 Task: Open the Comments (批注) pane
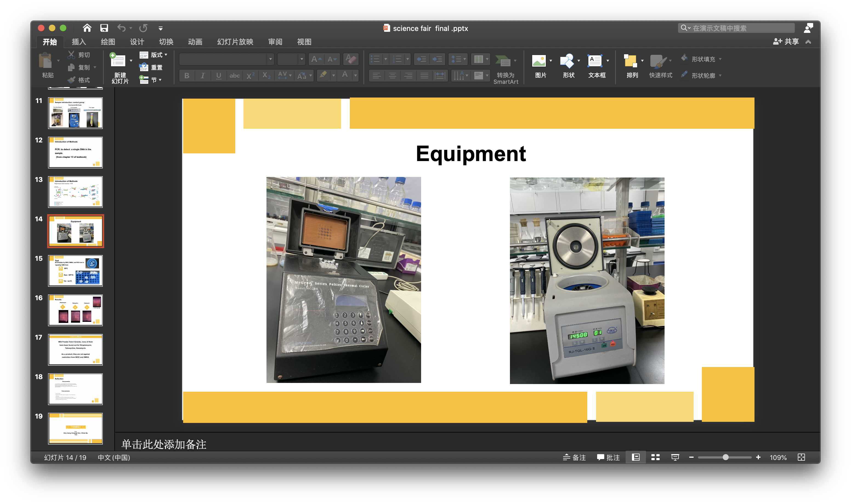(x=608, y=457)
